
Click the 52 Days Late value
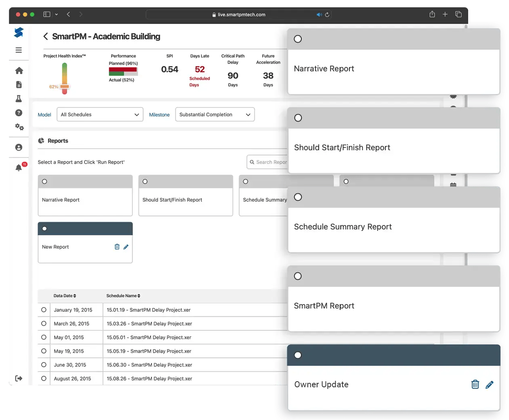coord(200,69)
